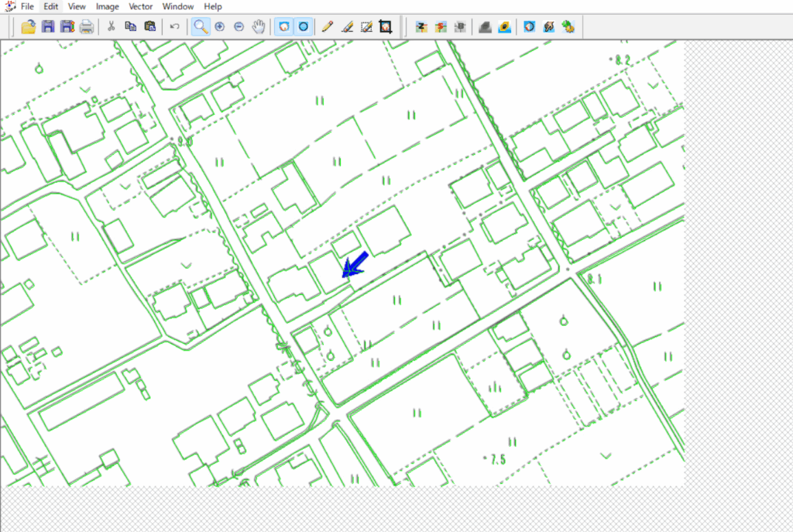The width and height of the screenshot is (793, 532).
Task: Click the greyed B thinning icon
Action: pos(460,27)
